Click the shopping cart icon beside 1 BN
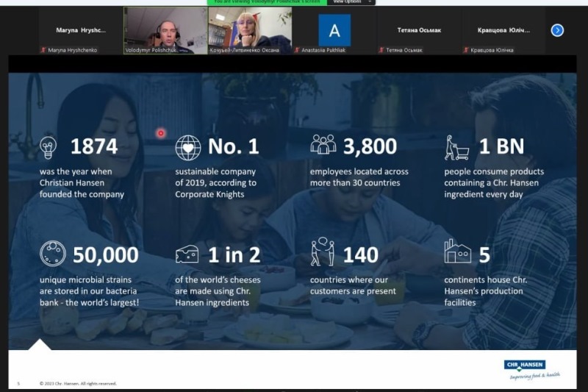This screenshot has height=392, width=588. pyautogui.click(x=456, y=148)
